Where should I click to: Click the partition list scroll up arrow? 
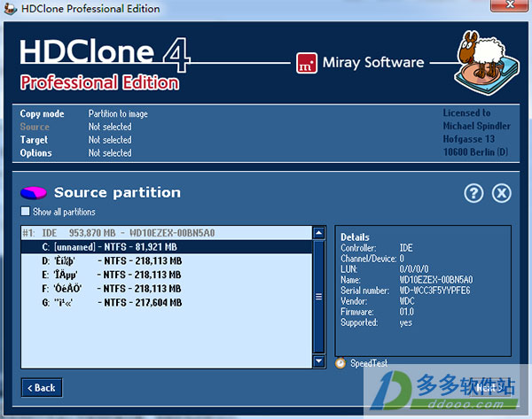pos(318,233)
